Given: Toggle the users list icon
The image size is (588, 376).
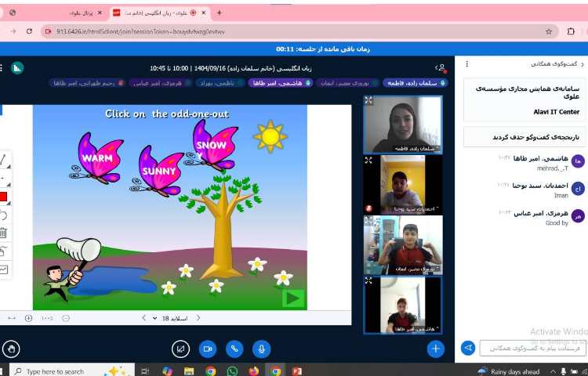Looking at the screenshot, I should tap(441, 68).
